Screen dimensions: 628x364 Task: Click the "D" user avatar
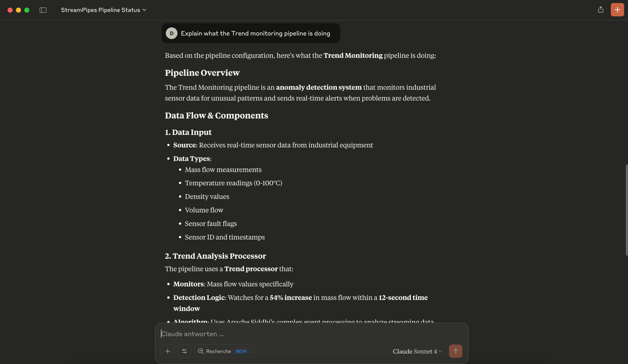(x=171, y=33)
